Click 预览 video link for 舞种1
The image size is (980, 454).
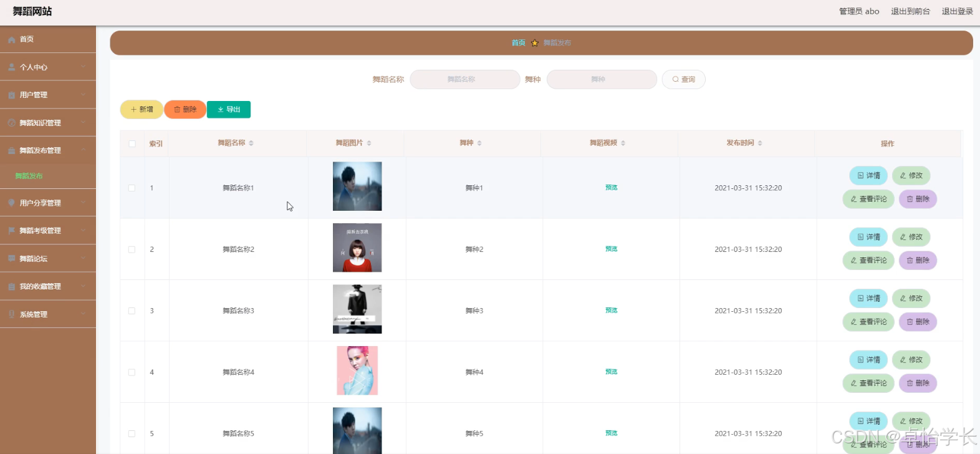[x=611, y=188]
